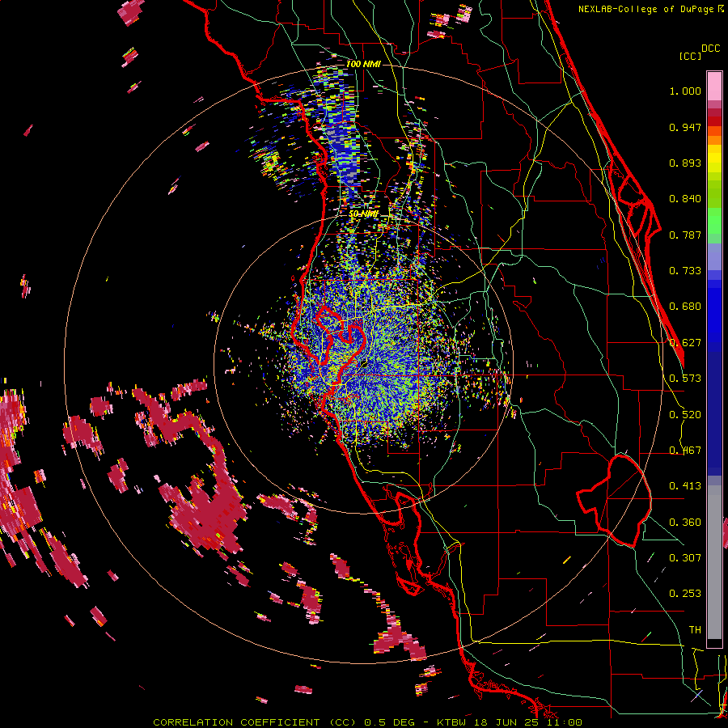Image resolution: width=728 pixels, height=728 pixels.
Task: Select the 0.733 scale value
Action: pos(685,271)
